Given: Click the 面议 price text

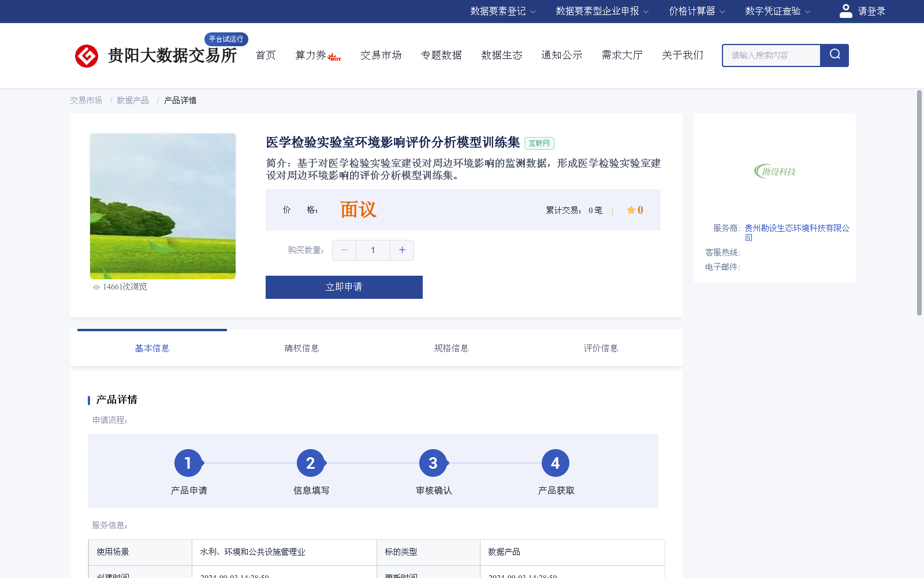Looking at the screenshot, I should click(358, 209).
